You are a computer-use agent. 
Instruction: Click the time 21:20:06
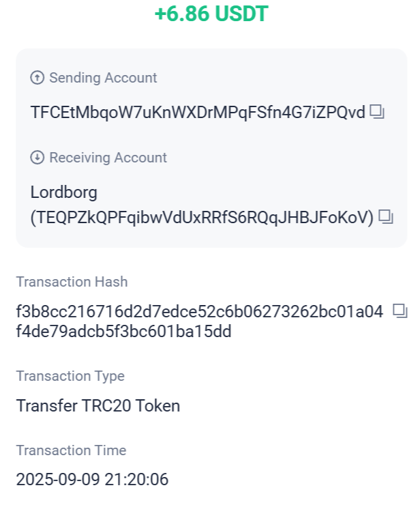136,480
